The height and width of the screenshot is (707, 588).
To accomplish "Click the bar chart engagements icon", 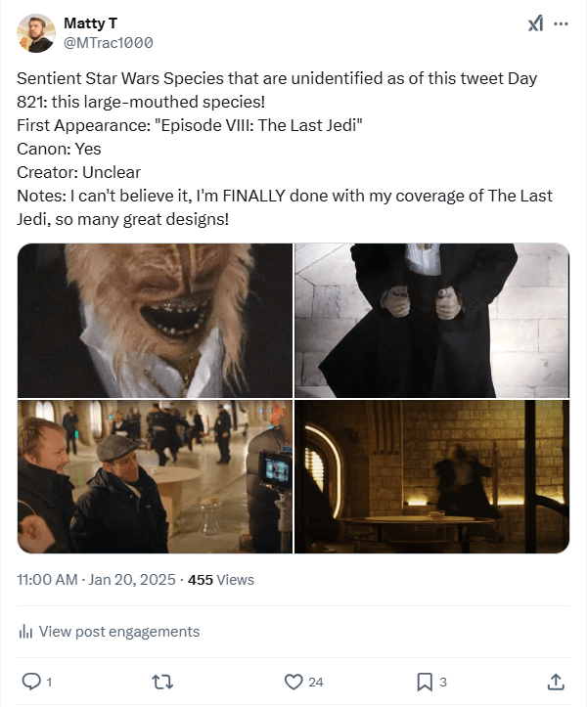I will [x=25, y=632].
